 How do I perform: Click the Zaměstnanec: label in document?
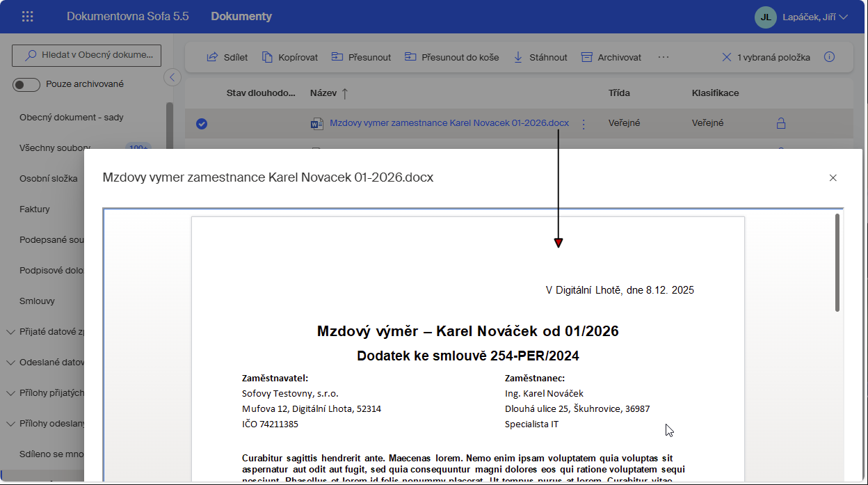(535, 379)
